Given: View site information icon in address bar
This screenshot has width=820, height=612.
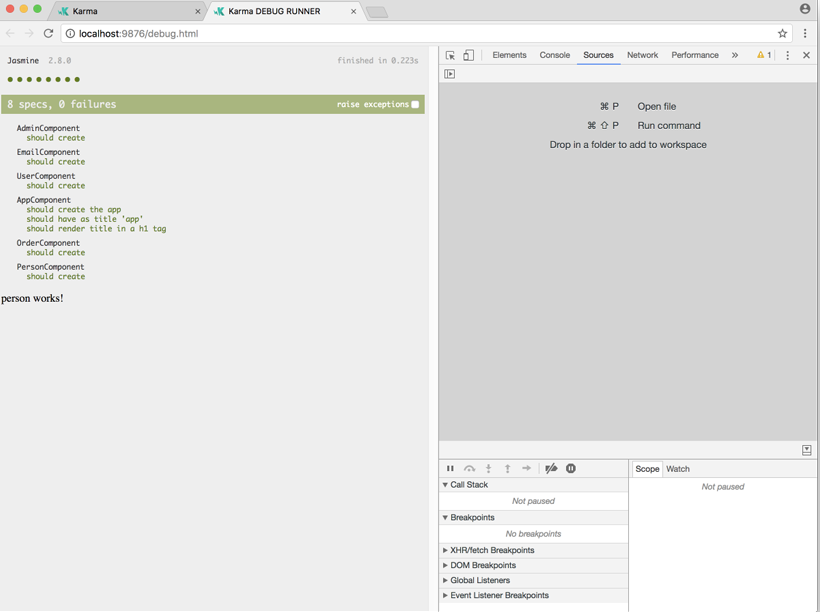Looking at the screenshot, I should (70, 33).
